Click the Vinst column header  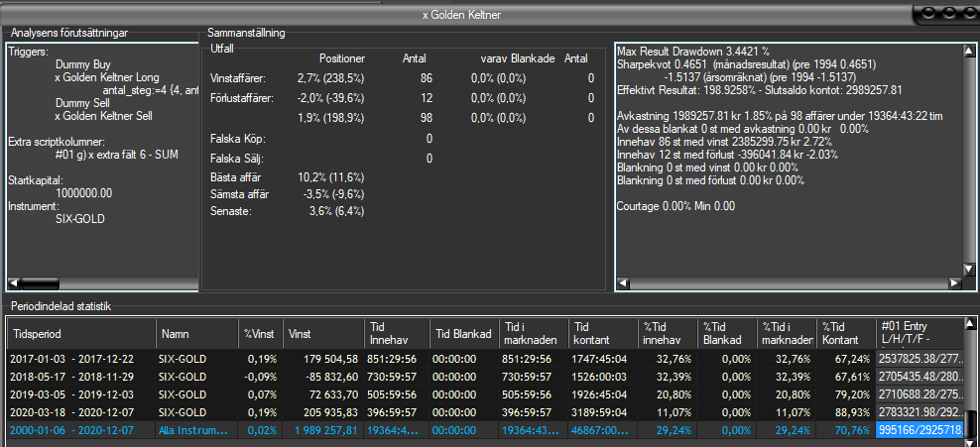[323, 334]
